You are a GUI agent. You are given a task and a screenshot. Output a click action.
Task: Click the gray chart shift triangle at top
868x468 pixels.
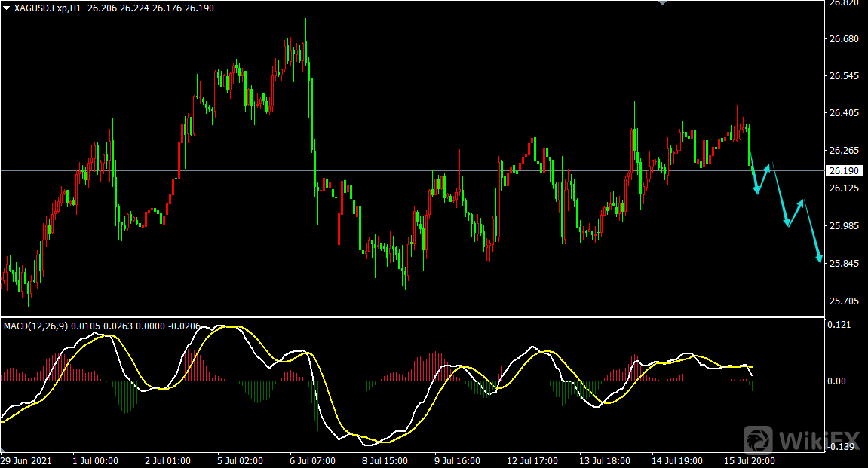click(x=663, y=3)
